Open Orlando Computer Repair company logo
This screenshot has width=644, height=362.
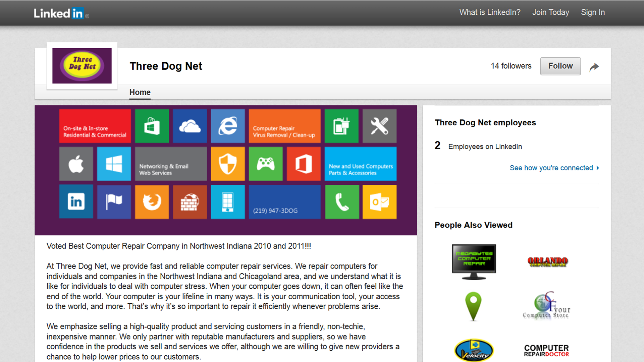point(547,262)
